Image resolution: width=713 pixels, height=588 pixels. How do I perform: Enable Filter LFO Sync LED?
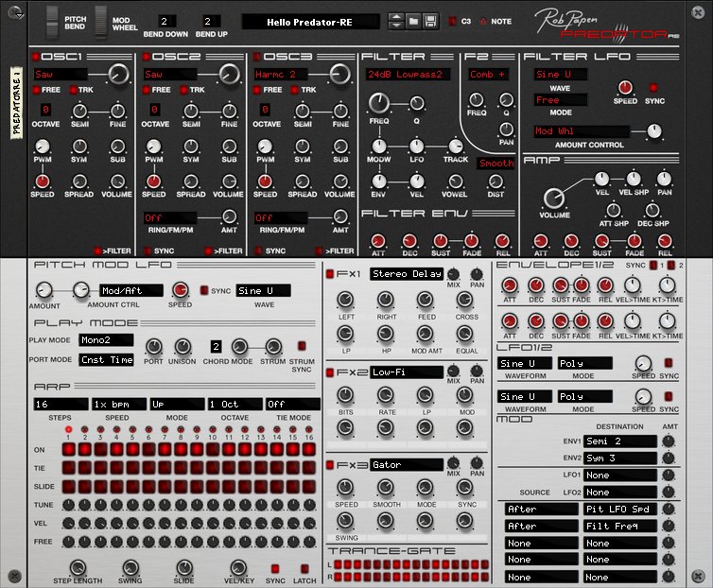[x=654, y=88]
